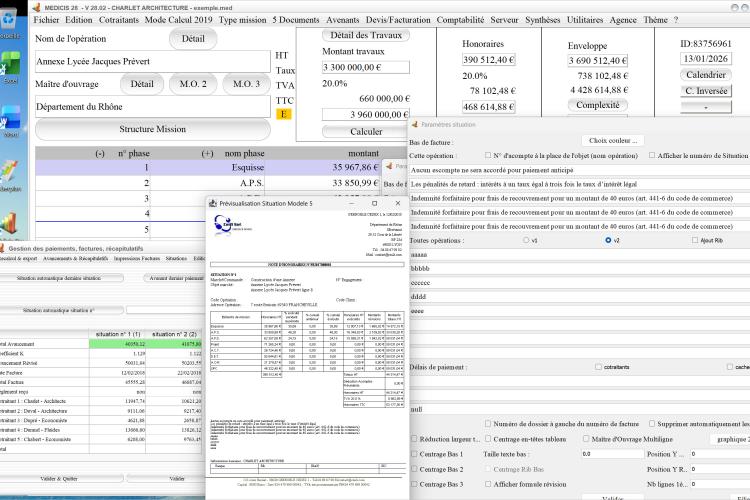The image size is (750, 500).
Task: Click the Medicis logo in the main title bar
Action: (x=36, y=8)
